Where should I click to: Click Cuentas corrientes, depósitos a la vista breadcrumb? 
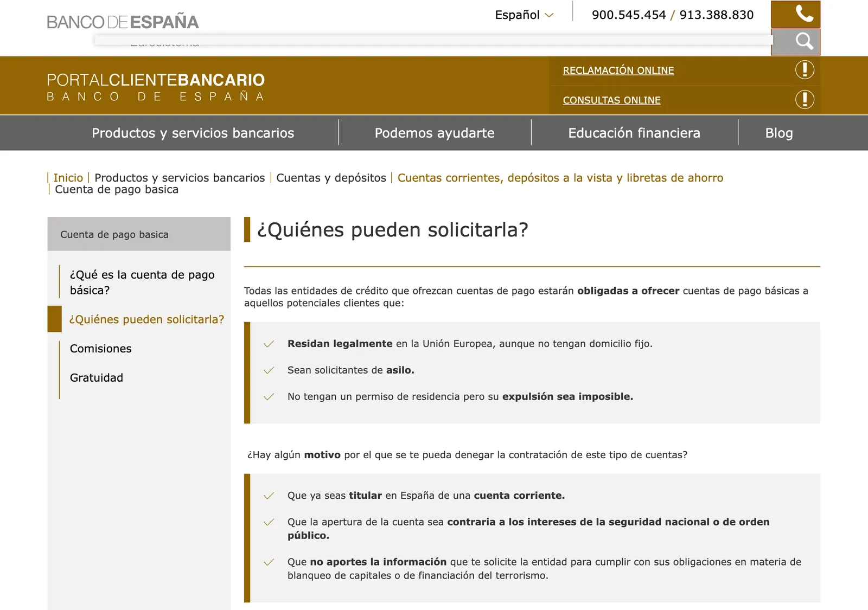[560, 178]
